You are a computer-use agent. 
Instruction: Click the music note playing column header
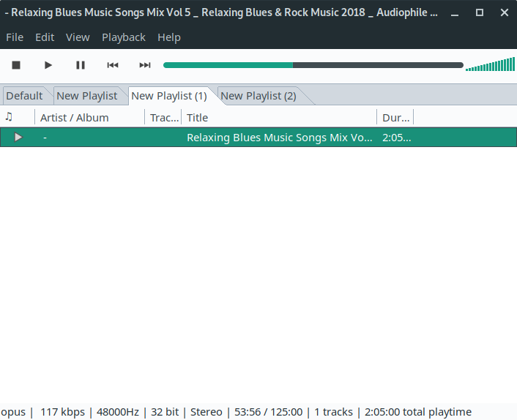(x=10, y=117)
